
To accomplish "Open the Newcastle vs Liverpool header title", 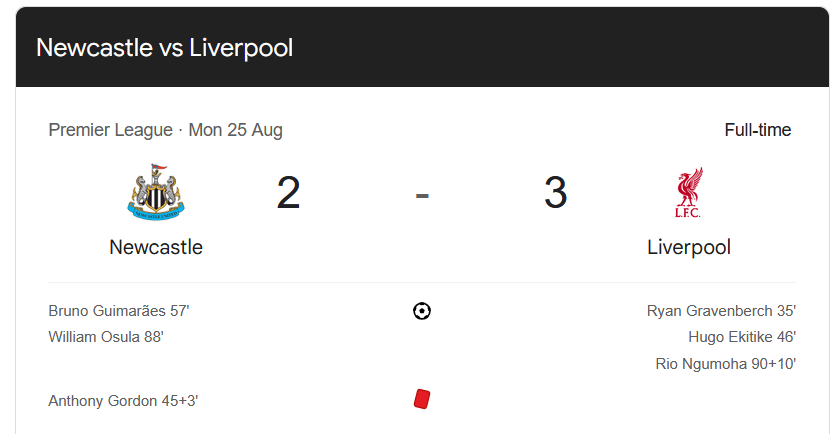I will tap(164, 48).
